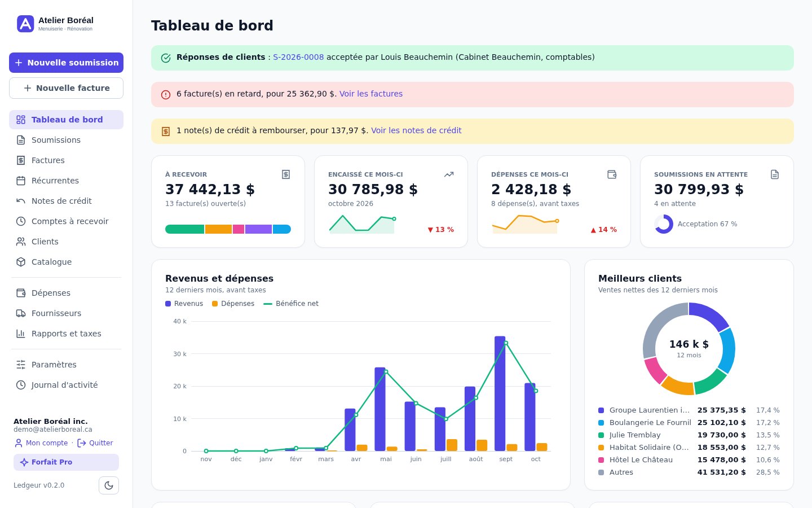This screenshot has height=508, width=812.
Task: Open Mon compte link
Action: point(41,443)
